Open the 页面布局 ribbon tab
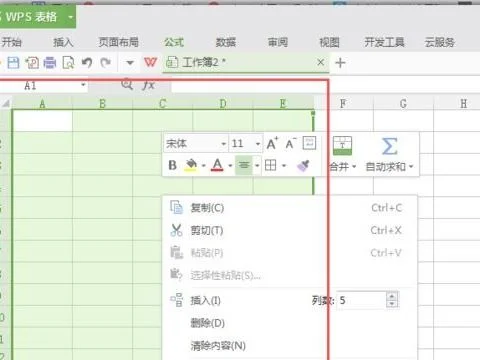Image resolution: width=480 pixels, height=360 pixels. pos(118,42)
